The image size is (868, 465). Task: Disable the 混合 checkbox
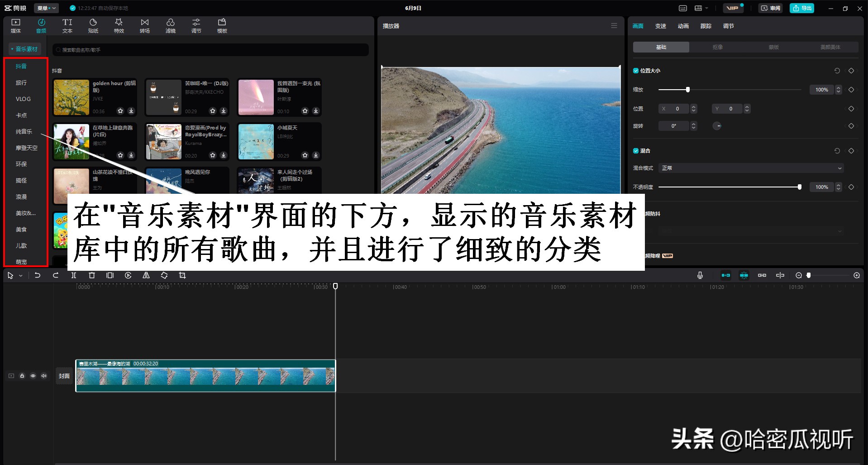pyautogui.click(x=635, y=150)
